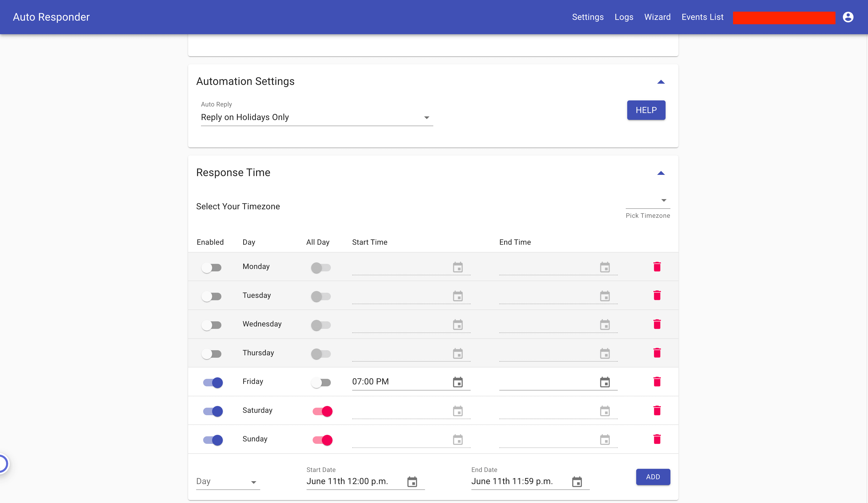Disable the Friday enabled toggle
This screenshot has height=503, width=868.
tap(213, 382)
